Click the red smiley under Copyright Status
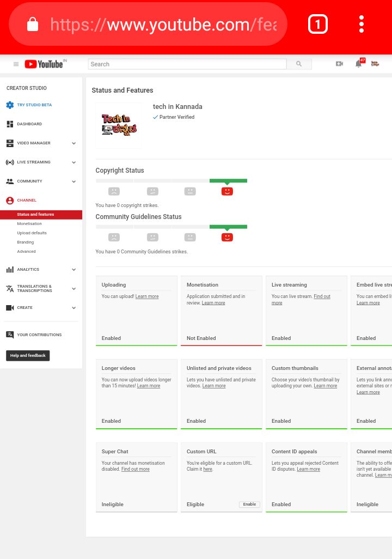 coord(227,191)
